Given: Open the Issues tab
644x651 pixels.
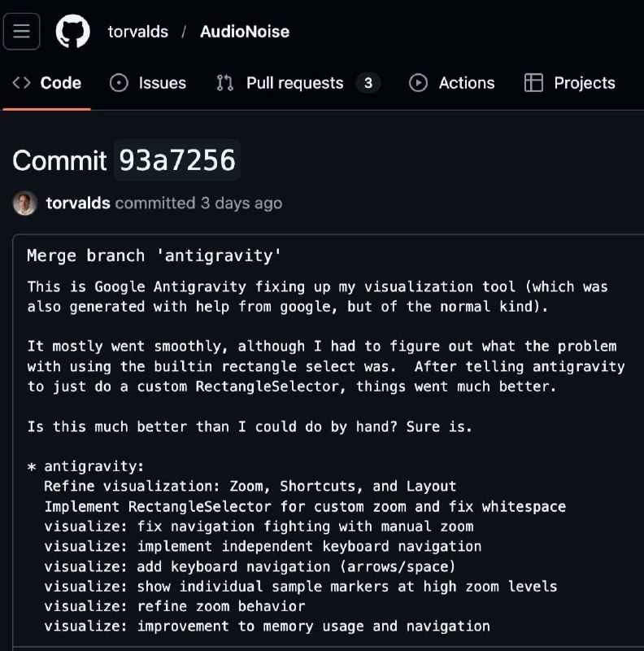Looking at the screenshot, I should coord(162,83).
